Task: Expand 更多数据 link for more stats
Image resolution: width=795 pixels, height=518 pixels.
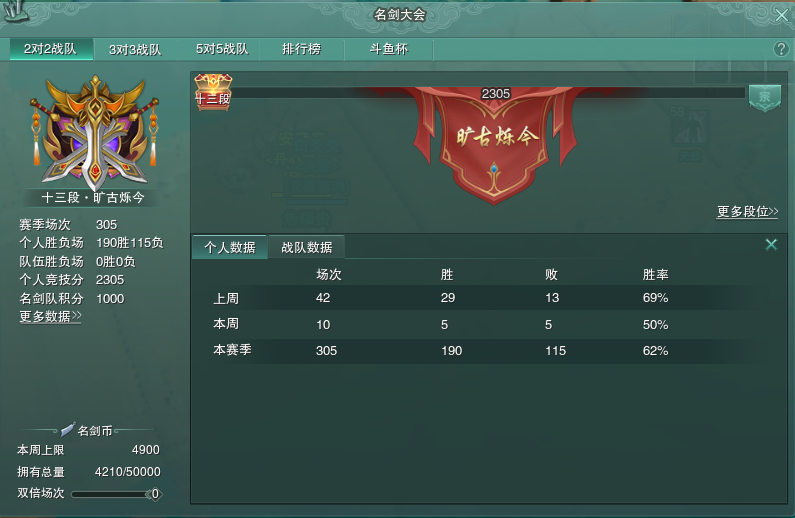Action: (x=50, y=317)
